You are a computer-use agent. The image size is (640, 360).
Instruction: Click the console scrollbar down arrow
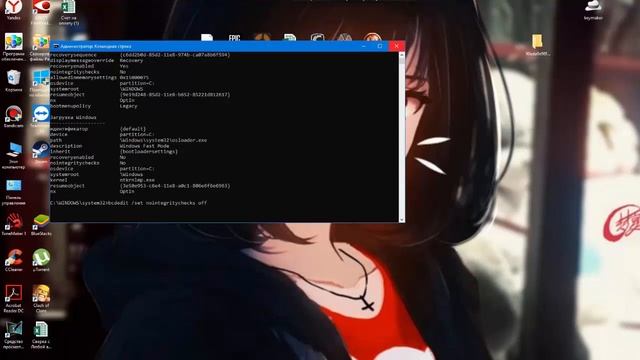tap(402, 219)
